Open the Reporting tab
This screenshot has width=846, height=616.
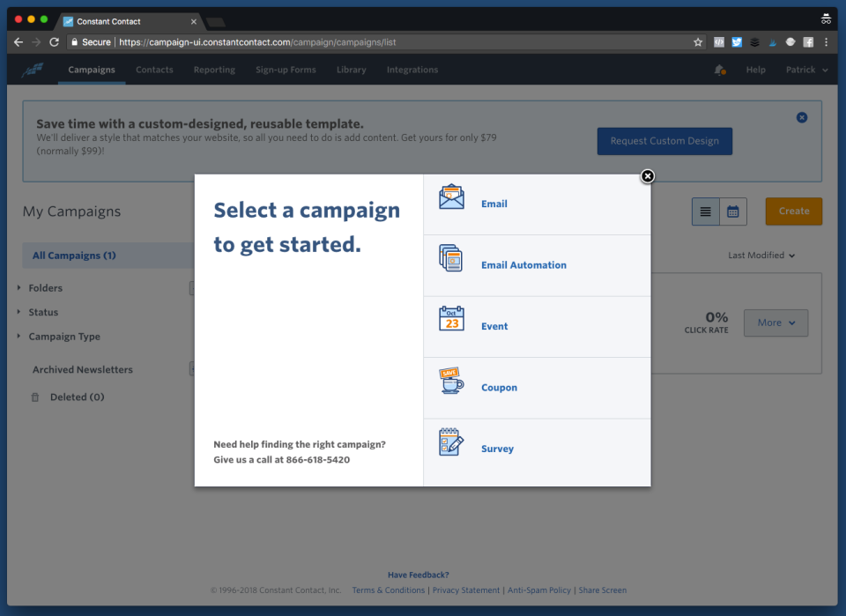point(214,70)
